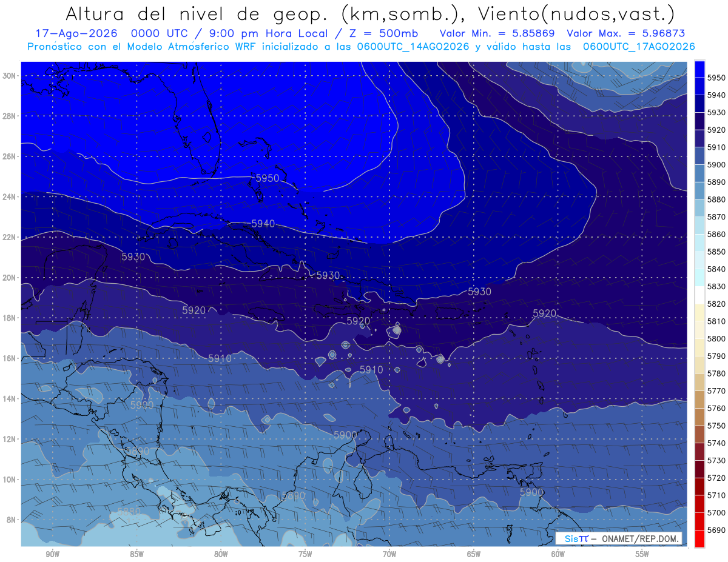
Task: Click the 5780 colorbar value
Action: point(716,373)
